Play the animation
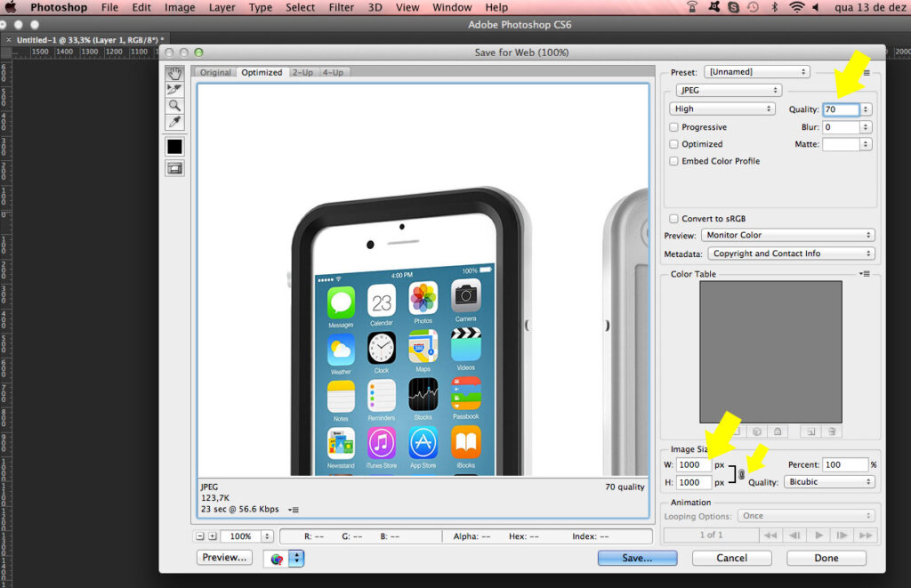911x588 pixels. tap(818, 536)
